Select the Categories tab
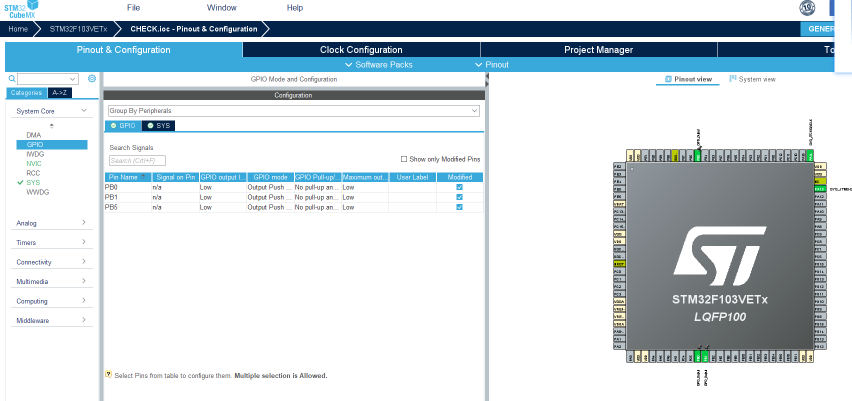 click(x=27, y=93)
